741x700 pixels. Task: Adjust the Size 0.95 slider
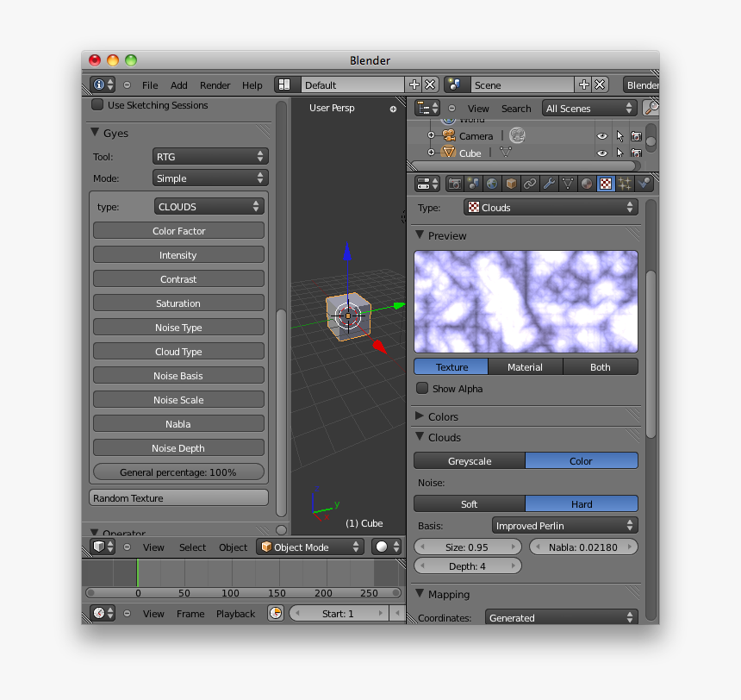(468, 547)
